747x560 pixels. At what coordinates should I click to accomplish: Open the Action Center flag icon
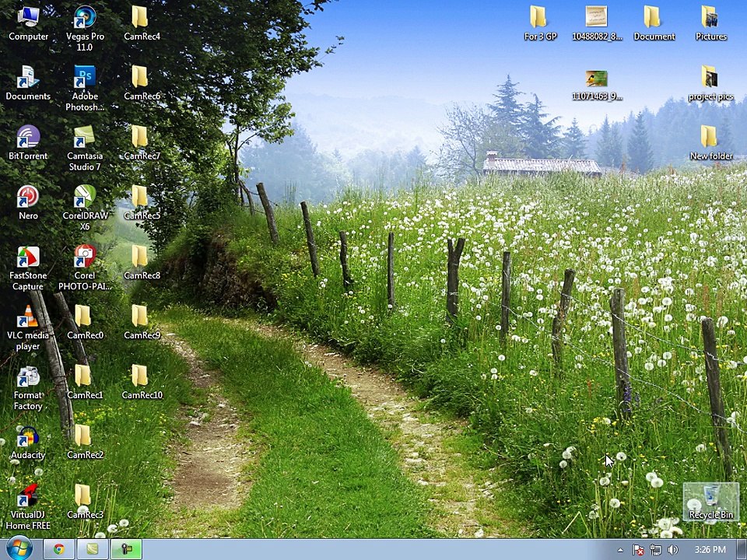[638, 550]
